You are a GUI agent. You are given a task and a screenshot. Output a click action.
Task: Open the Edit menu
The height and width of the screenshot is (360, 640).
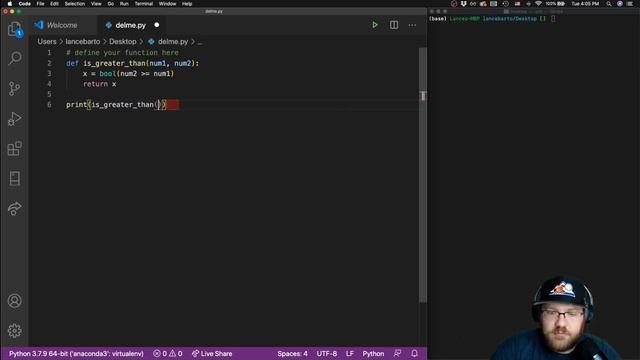point(54,4)
